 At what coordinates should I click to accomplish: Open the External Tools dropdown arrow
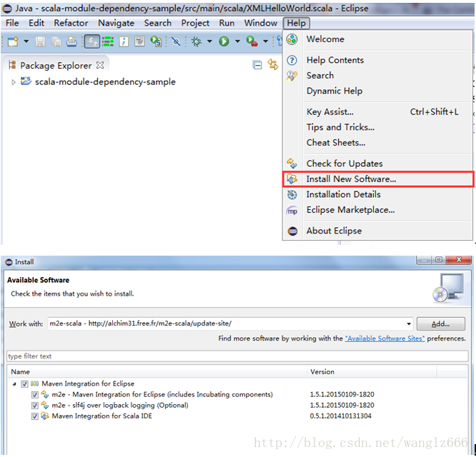[x=265, y=41]
